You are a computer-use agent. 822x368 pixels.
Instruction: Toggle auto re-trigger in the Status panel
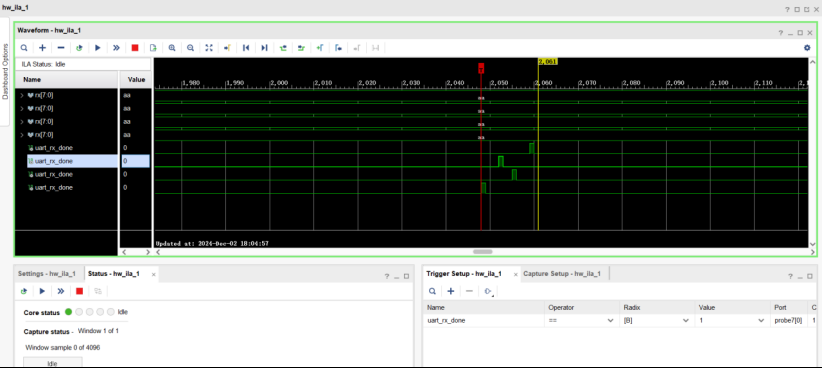click(24, 291)
